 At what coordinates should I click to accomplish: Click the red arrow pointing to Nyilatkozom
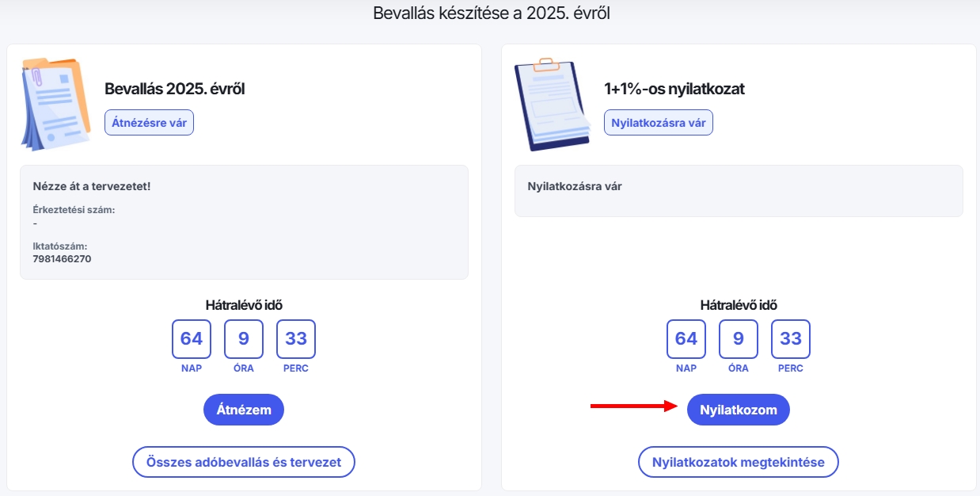pos(633,406)
